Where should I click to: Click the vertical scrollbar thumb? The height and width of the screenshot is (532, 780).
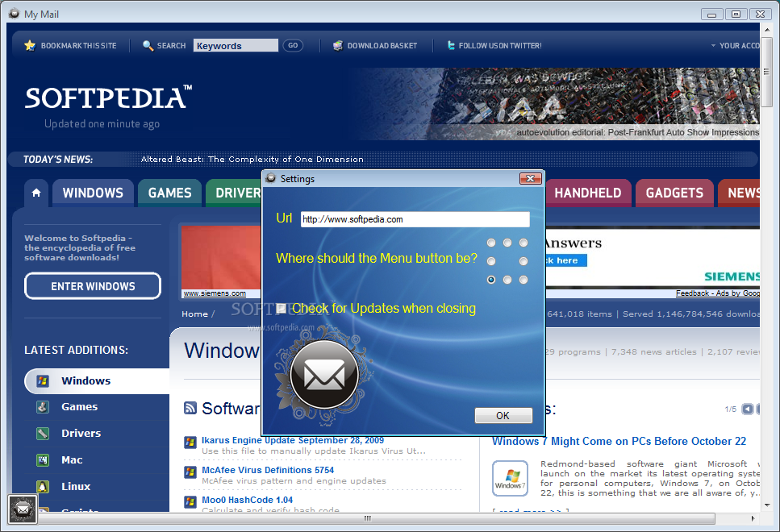click(x=766, y=72)
